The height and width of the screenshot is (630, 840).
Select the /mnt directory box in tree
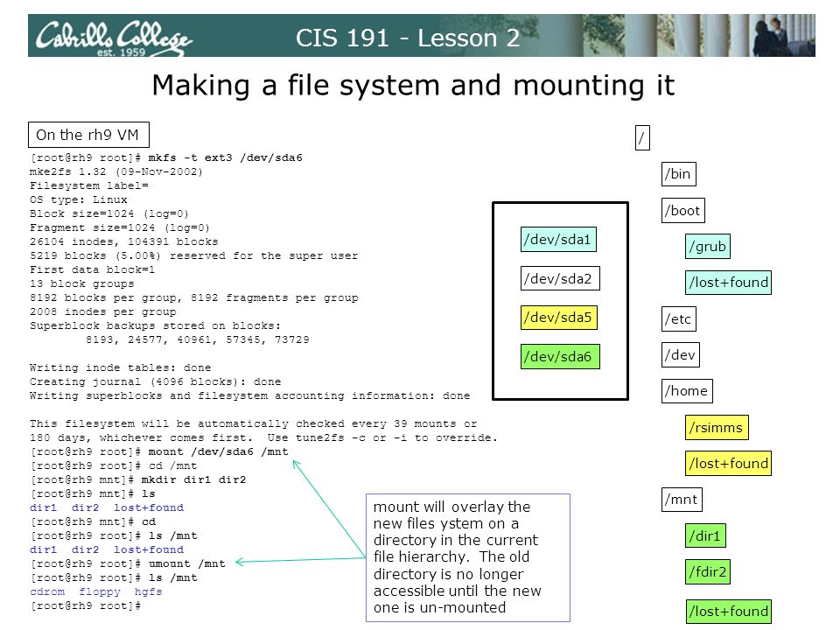tap(682, 500)
